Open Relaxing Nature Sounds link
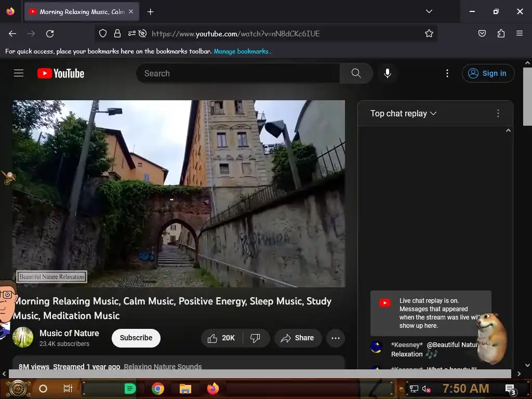Image resolution: width=532 pixels, height=399 pixels. (163, 366)
